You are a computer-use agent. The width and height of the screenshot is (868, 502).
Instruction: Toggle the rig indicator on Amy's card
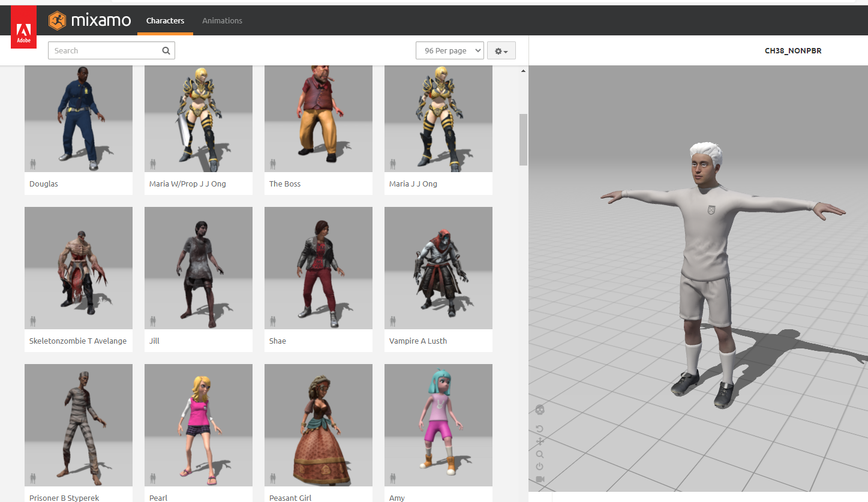pyautogui.click(x=392, y=478)
